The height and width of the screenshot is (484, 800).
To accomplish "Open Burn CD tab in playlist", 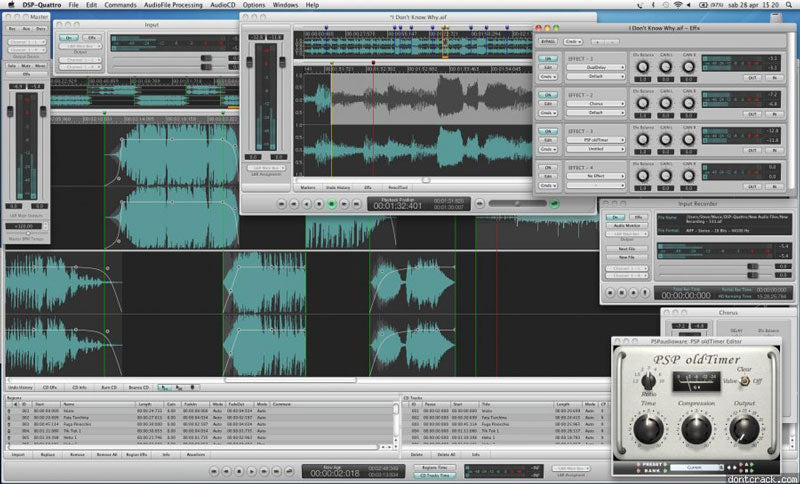I will pos(109,388).
